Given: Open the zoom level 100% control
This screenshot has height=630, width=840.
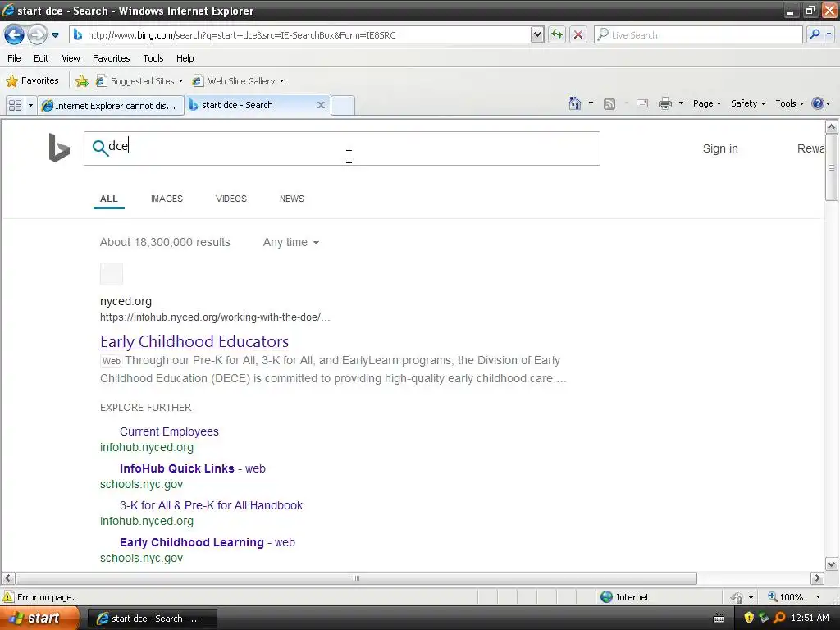Looking at the screenshot, I should [x=794, y=597].
